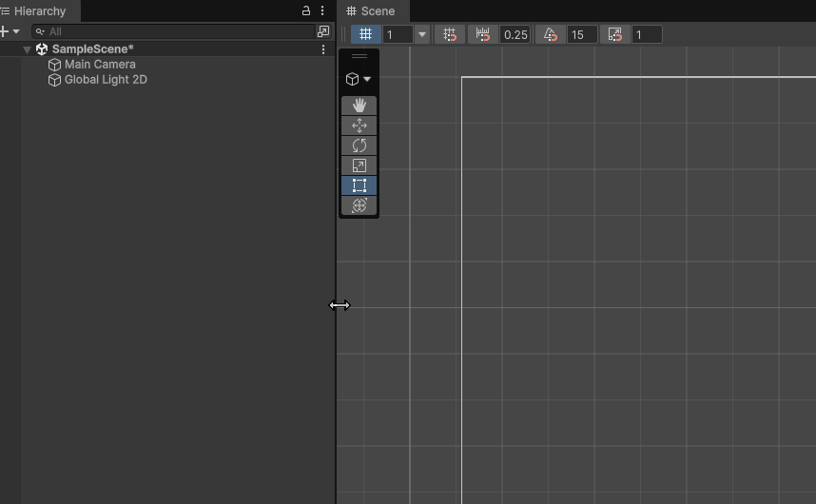The image size is (816, 504).
Task: Click the move increment field 0.25
Action: tap(515, 35)
